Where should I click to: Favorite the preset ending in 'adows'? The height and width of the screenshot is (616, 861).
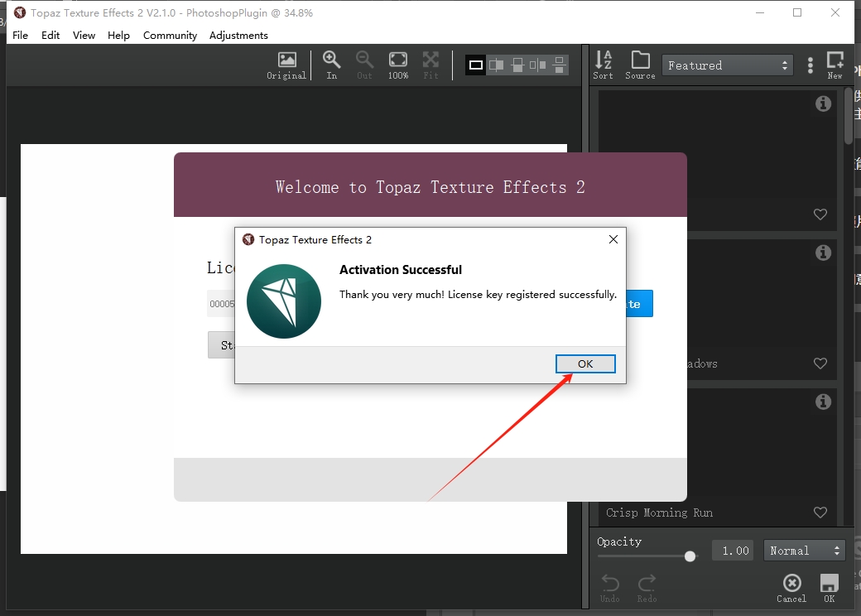820,363
